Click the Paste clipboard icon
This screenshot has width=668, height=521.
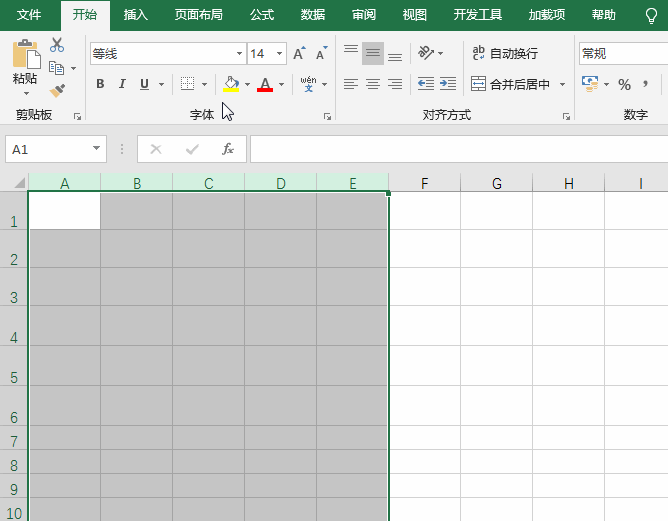tap(26, 55)
